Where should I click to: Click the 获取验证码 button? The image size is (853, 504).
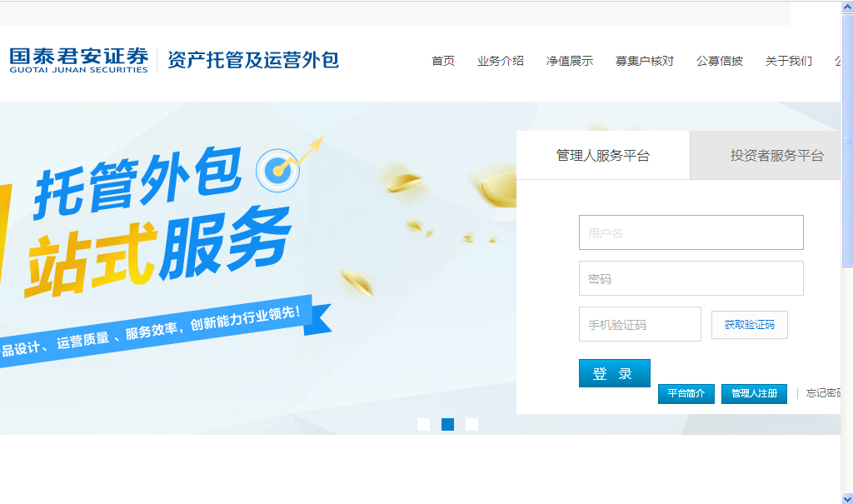pos(749,325)
